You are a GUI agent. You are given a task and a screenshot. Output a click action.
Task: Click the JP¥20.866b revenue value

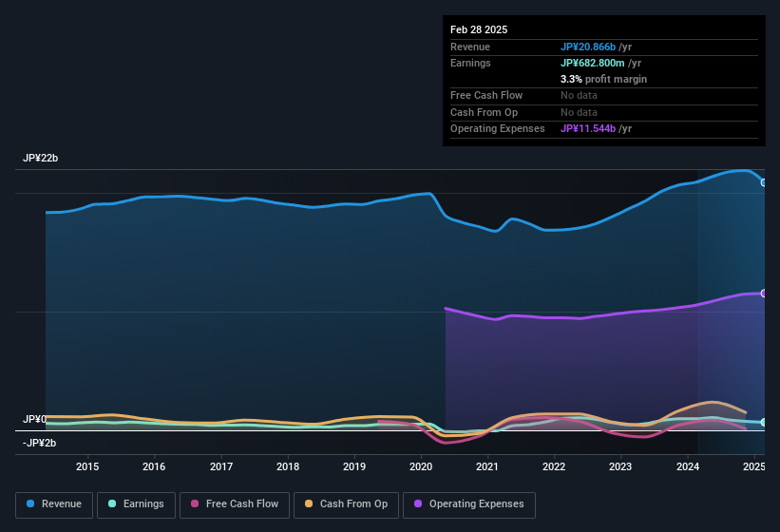click(x=588, y=47)
